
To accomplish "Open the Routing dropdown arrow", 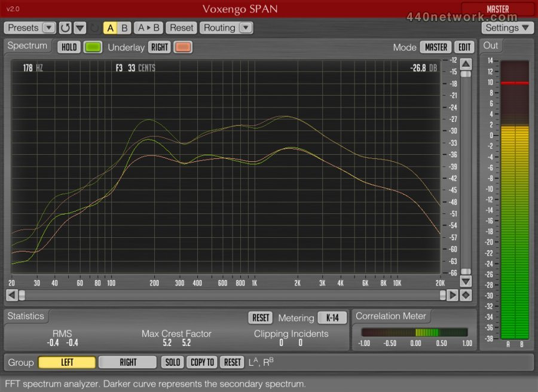I will point(246,27).
